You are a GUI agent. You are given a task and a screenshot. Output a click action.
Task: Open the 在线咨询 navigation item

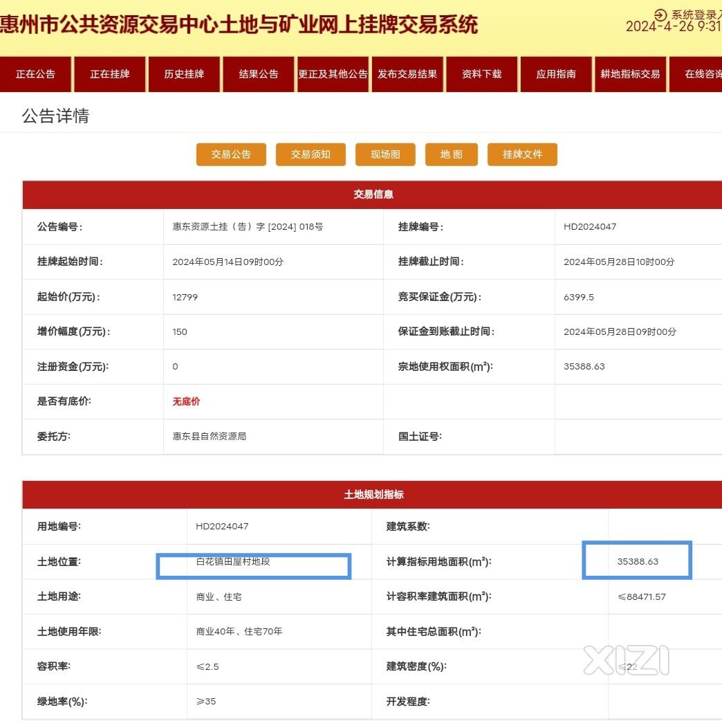(x=696, y=74)
